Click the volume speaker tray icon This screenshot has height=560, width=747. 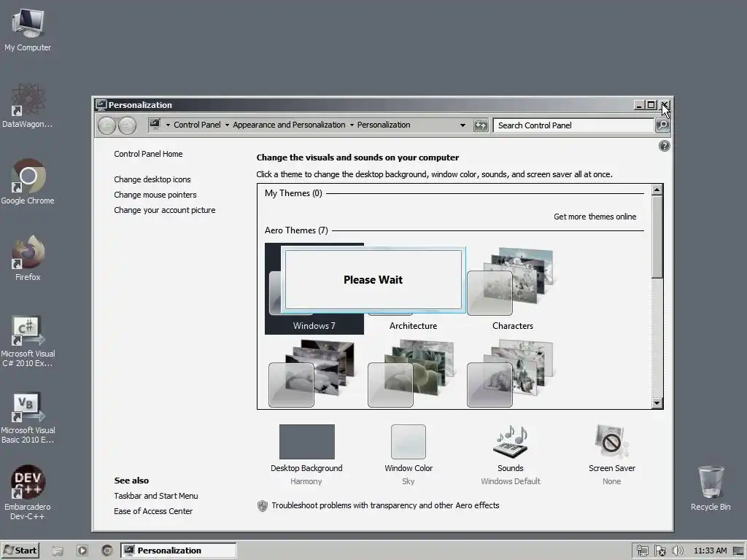(x=677, y=551)
